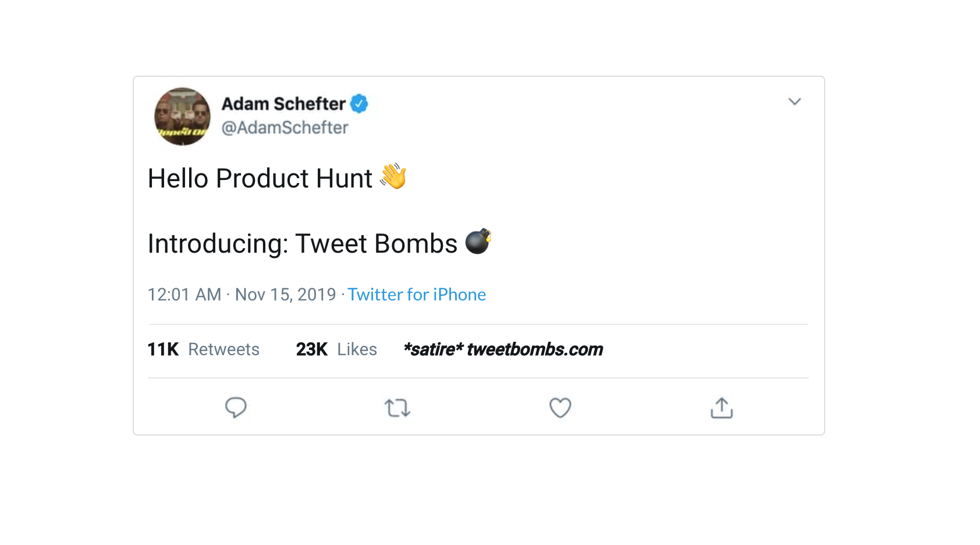Viewport: 980px width, 545px height.
Task: Click the @AdamSchefter handle
Action: click(x=285, y=128)
